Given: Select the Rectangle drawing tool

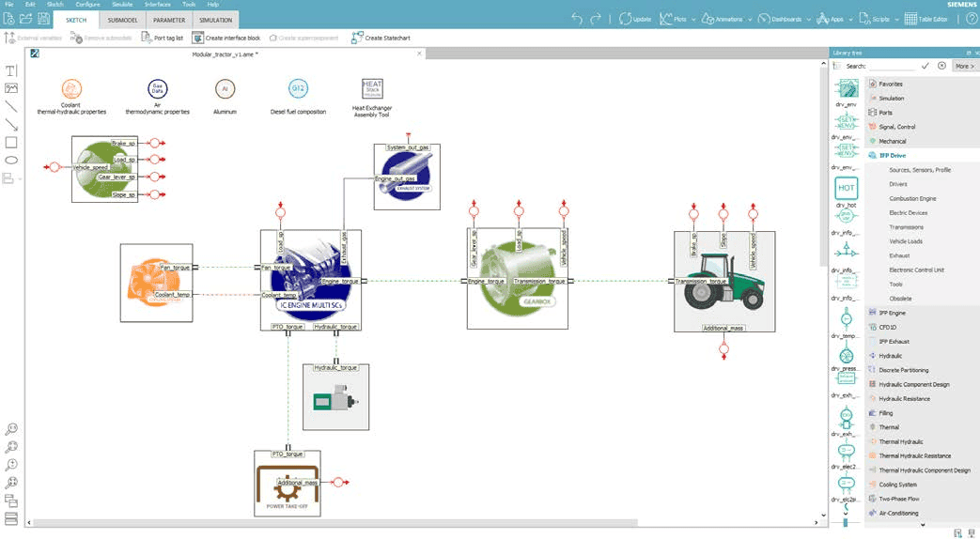Looking at the screenshot, I should (11, 143).
